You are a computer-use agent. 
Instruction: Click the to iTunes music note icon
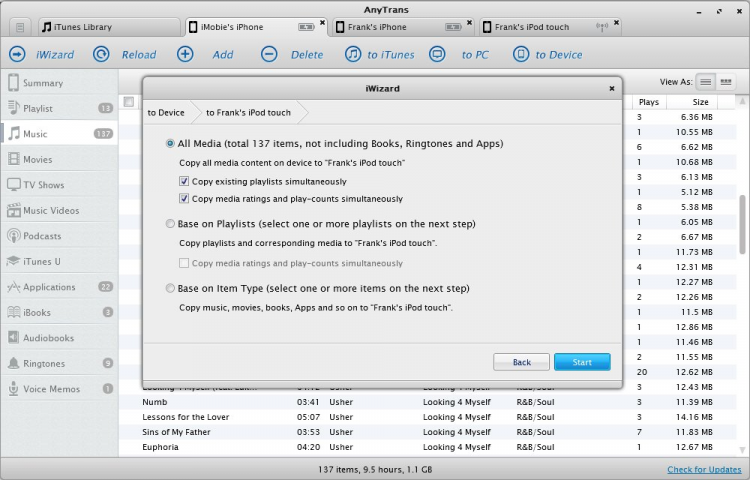pyautogui.click(x=353, y=54)
